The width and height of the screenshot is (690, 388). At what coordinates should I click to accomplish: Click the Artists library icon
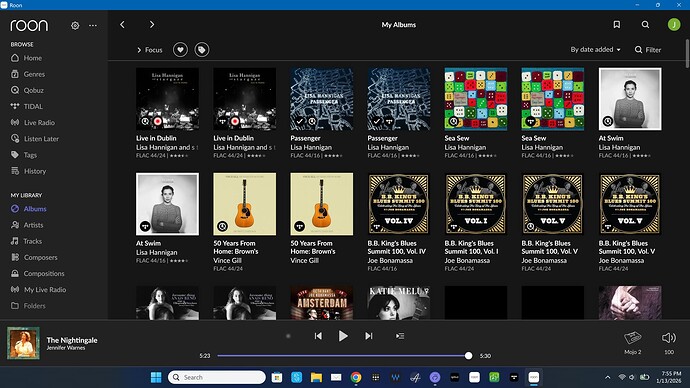15,225
